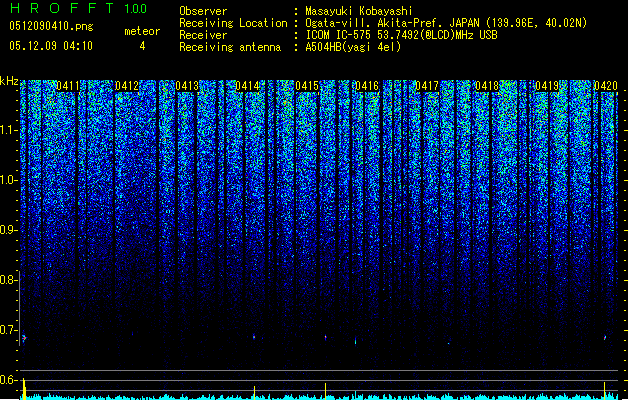Image resolution: width=629 pixels, height=400 pixels.
Task: Click the meteor echo spot just after 0415
Action: (325, 337)
